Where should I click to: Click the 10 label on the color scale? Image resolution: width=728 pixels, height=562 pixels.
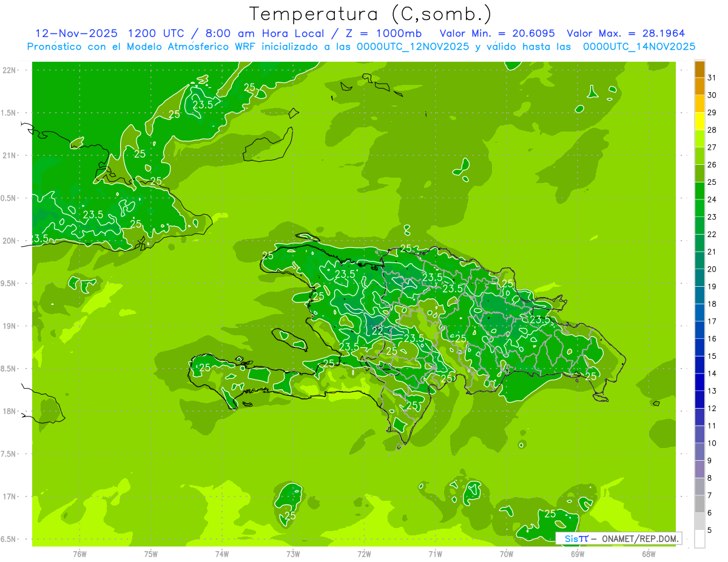point(712,443)
